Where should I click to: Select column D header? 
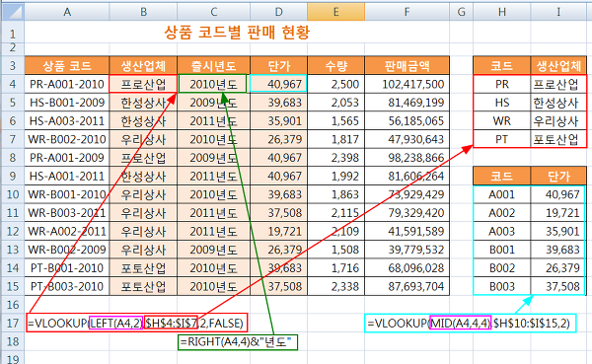click(278, 12)
